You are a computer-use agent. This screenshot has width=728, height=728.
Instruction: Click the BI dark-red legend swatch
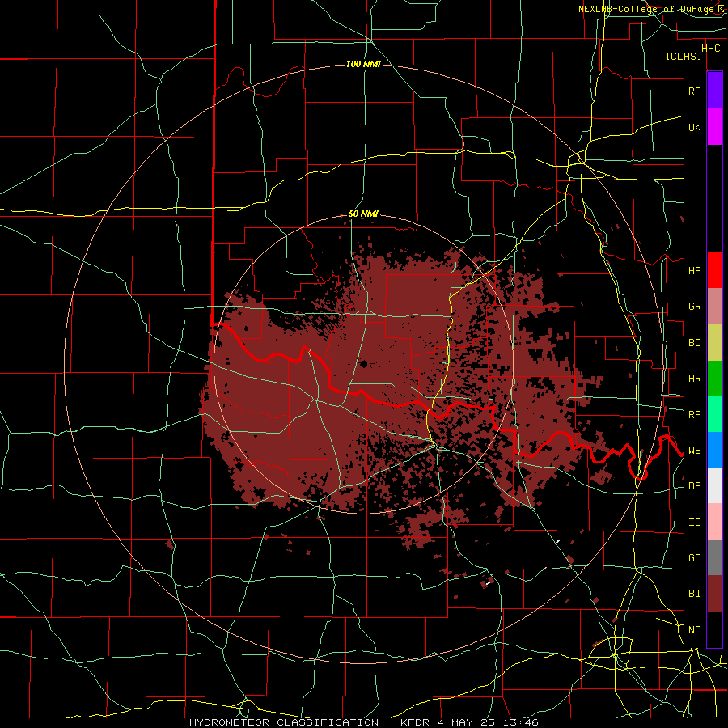pyautogui.click(x=714, y=594)
